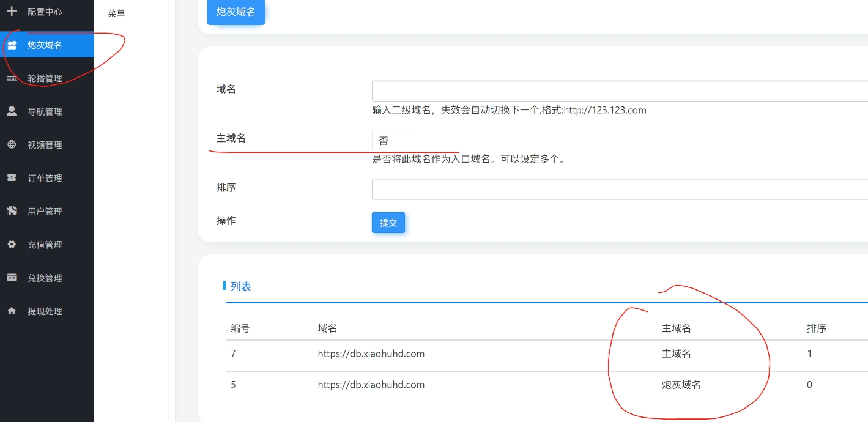Select the row 7 domain URL
This screenshot has height=422, width=868.
pyautogui.click(x=371, y=354)
